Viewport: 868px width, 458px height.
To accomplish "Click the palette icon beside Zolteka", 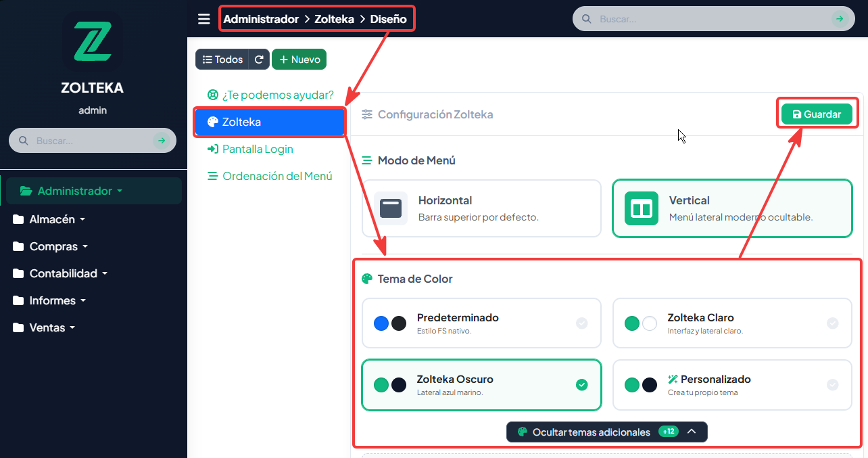I will point(213,122).
